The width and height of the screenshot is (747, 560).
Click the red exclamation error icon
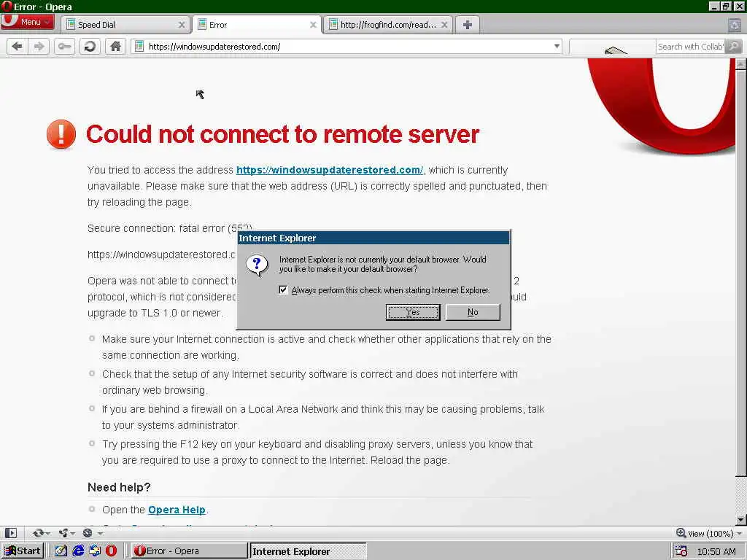click(x=61, y=134)
